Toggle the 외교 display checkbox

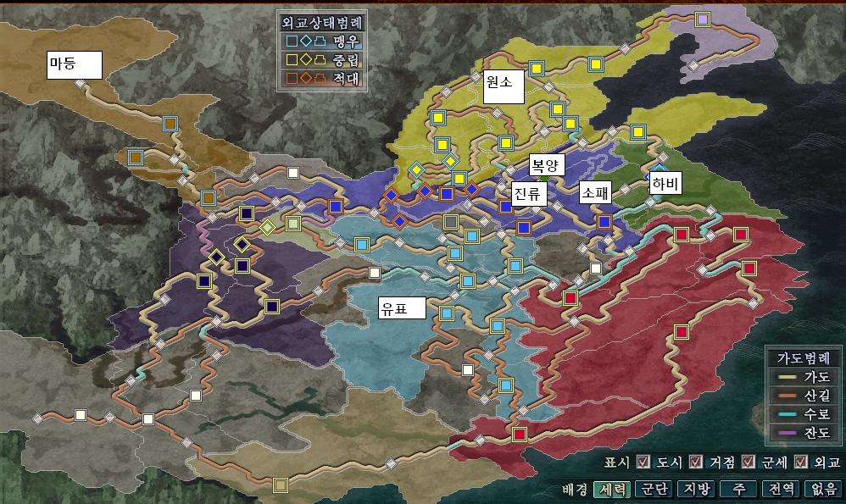799,462
